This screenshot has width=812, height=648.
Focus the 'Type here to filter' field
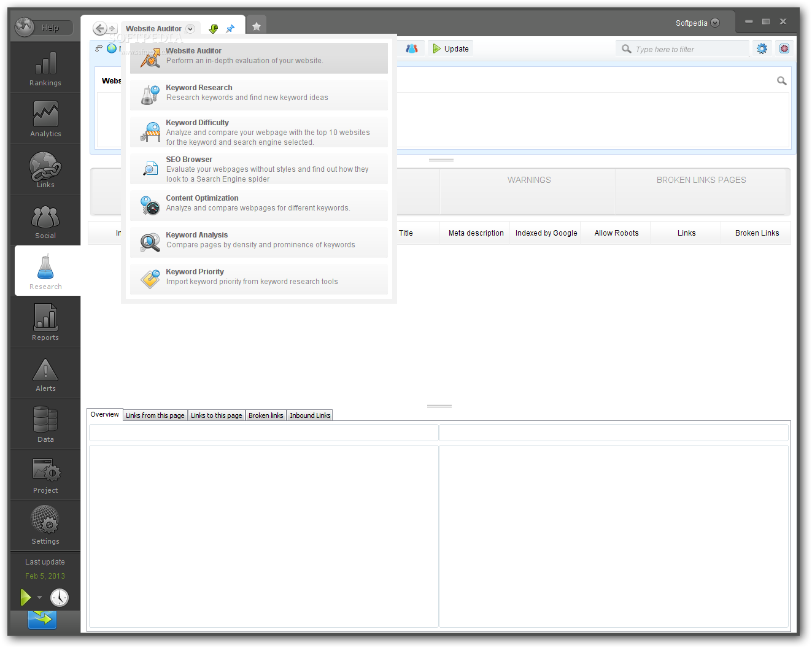pyautogui.click(x=682, y=49)
